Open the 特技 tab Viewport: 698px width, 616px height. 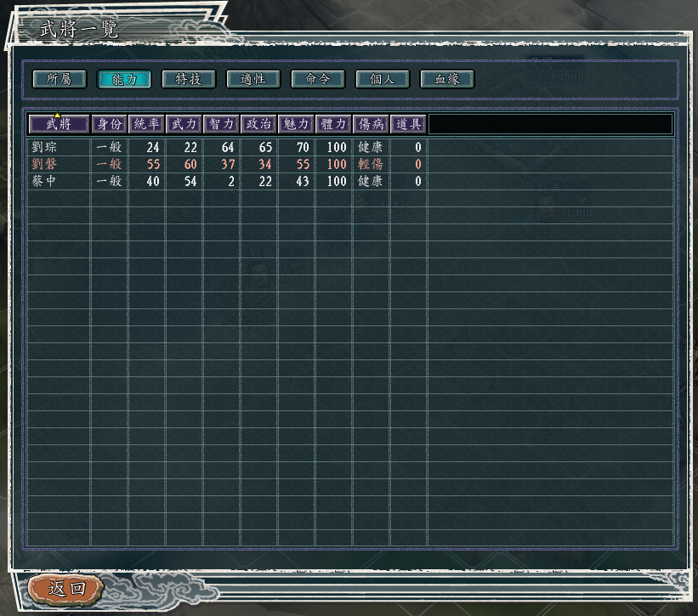point(189,79)
